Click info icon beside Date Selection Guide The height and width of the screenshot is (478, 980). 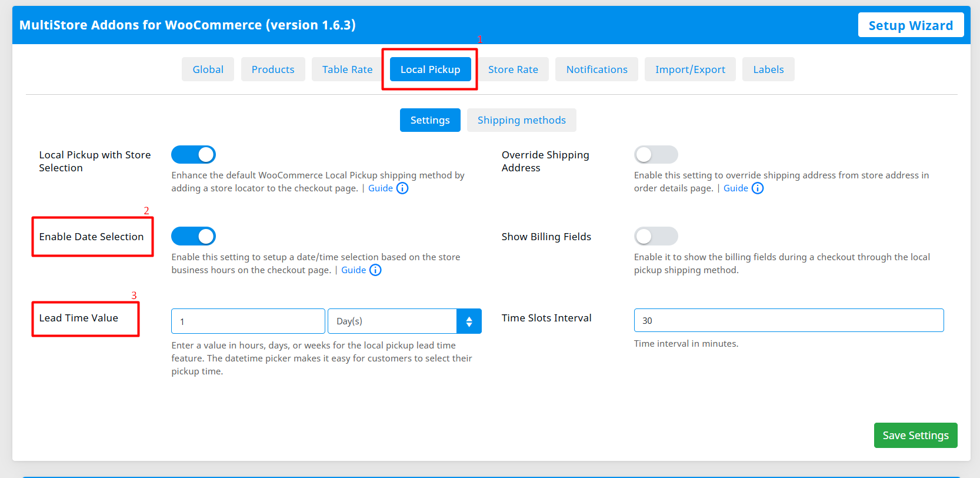375,270
